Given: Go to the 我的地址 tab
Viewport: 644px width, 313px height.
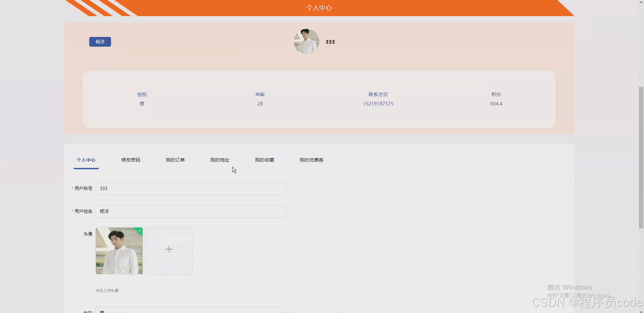Looking at the screenshot, I should [220, 160].
